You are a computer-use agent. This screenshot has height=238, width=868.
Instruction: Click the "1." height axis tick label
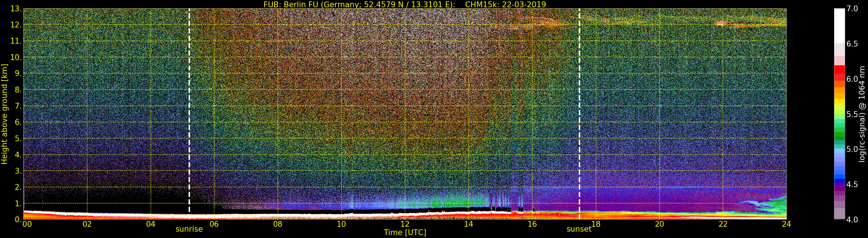[18, 203]
